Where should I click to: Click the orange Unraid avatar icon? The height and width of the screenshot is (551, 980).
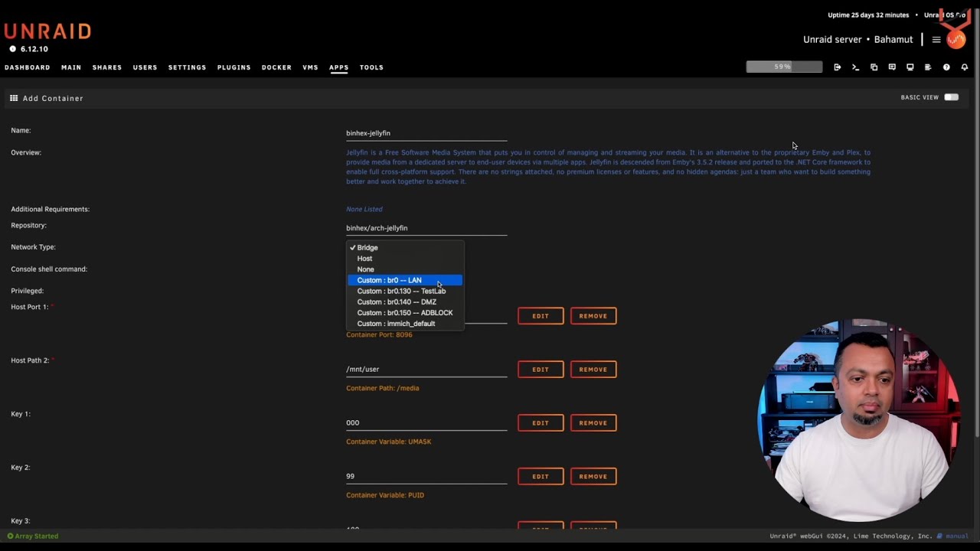tap(956, 39)
